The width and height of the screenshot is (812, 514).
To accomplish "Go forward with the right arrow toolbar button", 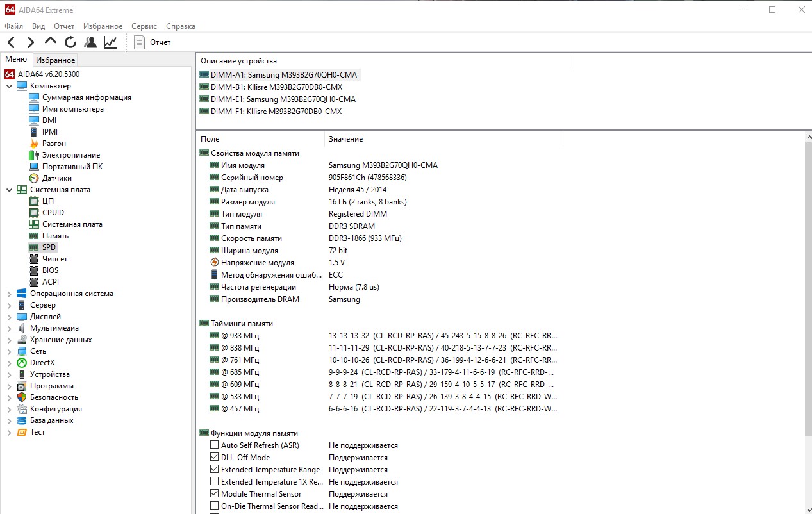I will pos(31,42).
